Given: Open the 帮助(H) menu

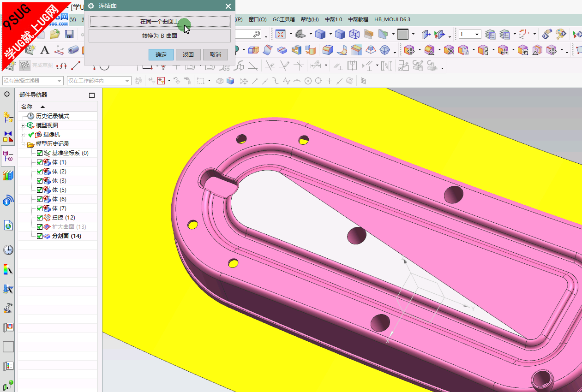Looking at the screenshot, I should [x=310, y=19].
